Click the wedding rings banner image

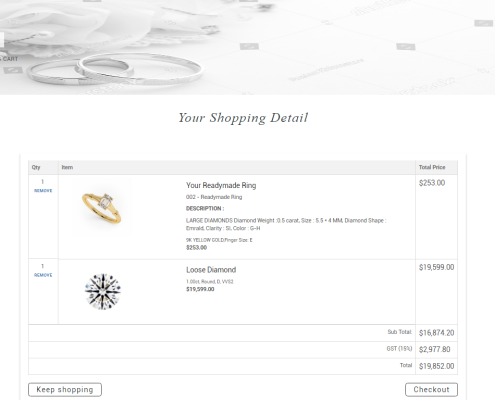pyautogui.click(x=247, y=47)
